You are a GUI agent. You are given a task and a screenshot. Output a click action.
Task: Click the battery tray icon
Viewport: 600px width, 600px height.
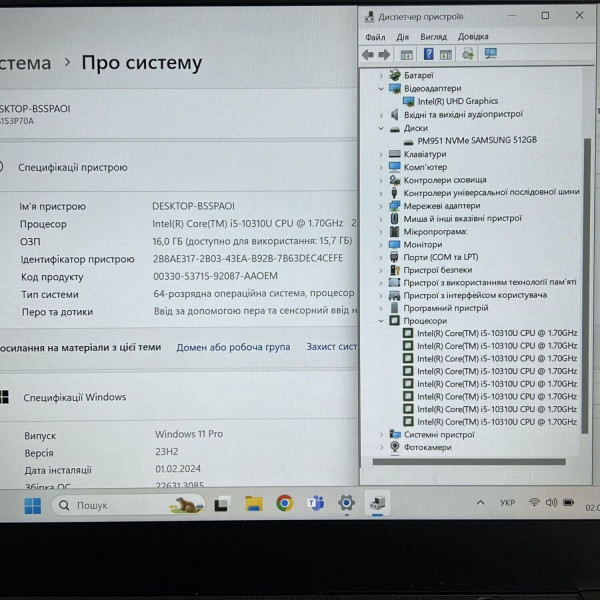(569, 502)
